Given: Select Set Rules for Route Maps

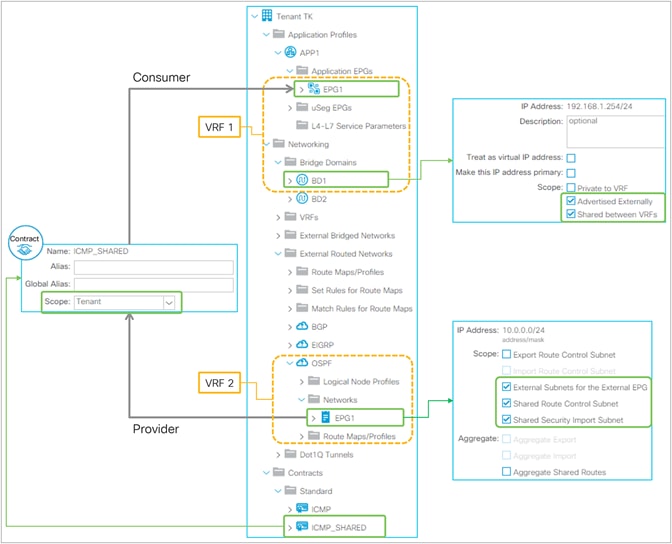Looking at the screenshot, I should (357, 290).
